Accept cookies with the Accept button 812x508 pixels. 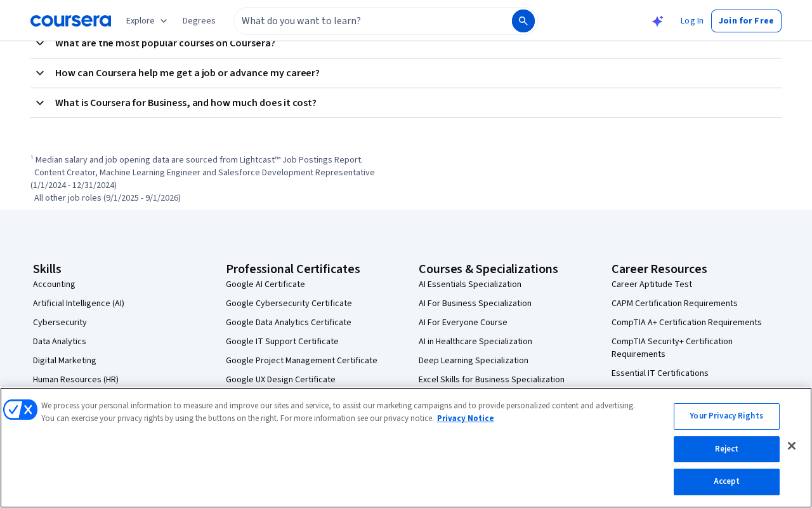pos(726,482)
